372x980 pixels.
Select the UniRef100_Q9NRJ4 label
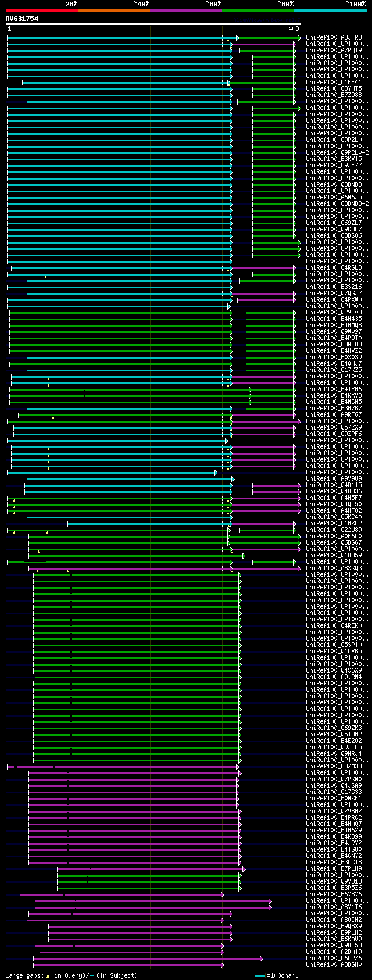tap(334, 754)
